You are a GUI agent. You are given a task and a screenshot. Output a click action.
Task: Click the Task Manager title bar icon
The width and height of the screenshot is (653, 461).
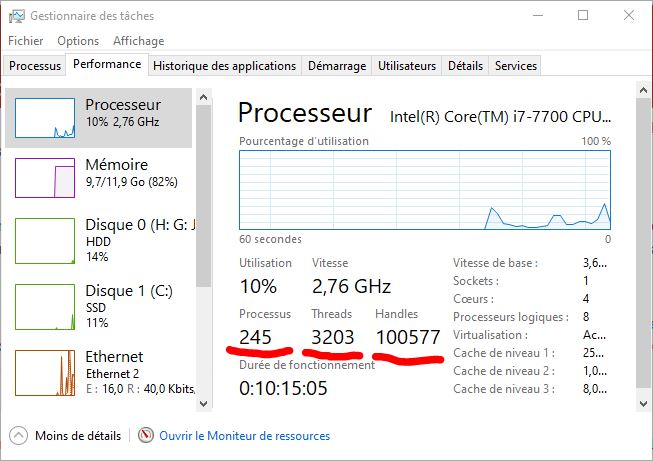click(x=15, y=15)
